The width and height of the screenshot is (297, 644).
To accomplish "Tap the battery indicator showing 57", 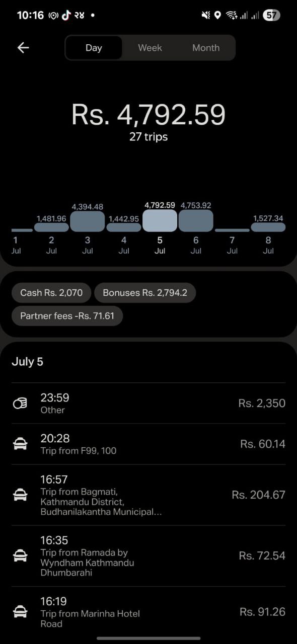I will click(x=271, y=15).
